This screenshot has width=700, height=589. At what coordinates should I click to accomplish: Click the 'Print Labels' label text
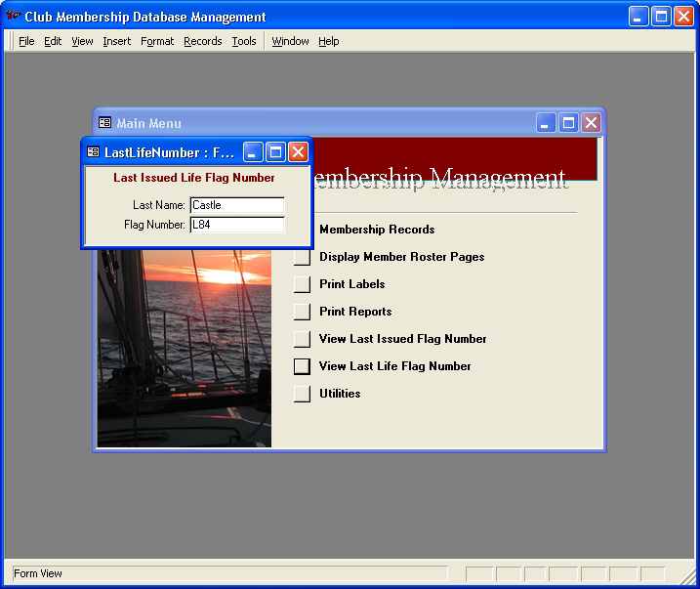click(352, 284)
